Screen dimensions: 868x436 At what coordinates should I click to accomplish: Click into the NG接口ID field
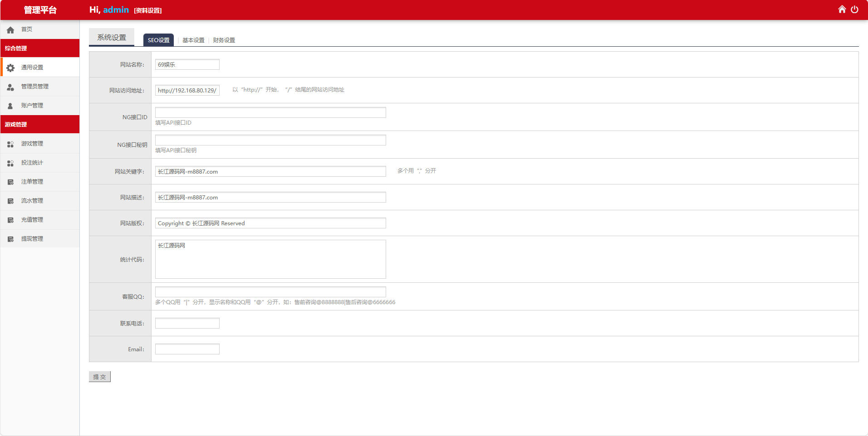click(270, 112)
